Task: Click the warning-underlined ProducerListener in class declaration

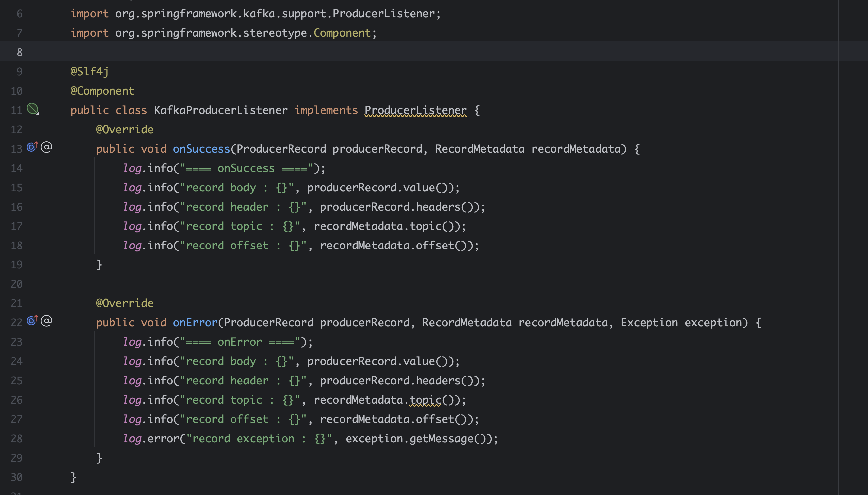Action: point(415,110)
